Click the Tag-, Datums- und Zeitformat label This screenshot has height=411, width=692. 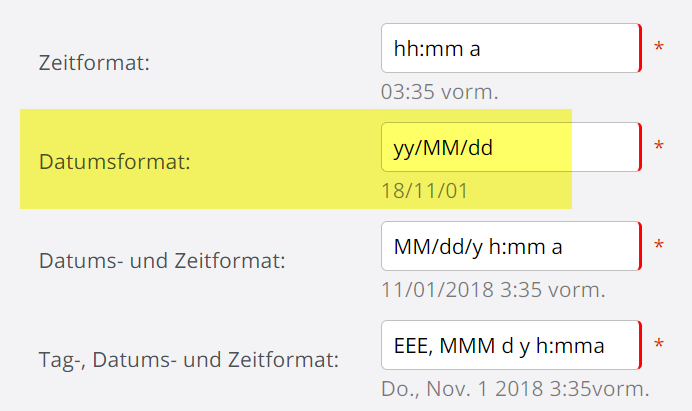pyautogui.click(x=188, y=359)
